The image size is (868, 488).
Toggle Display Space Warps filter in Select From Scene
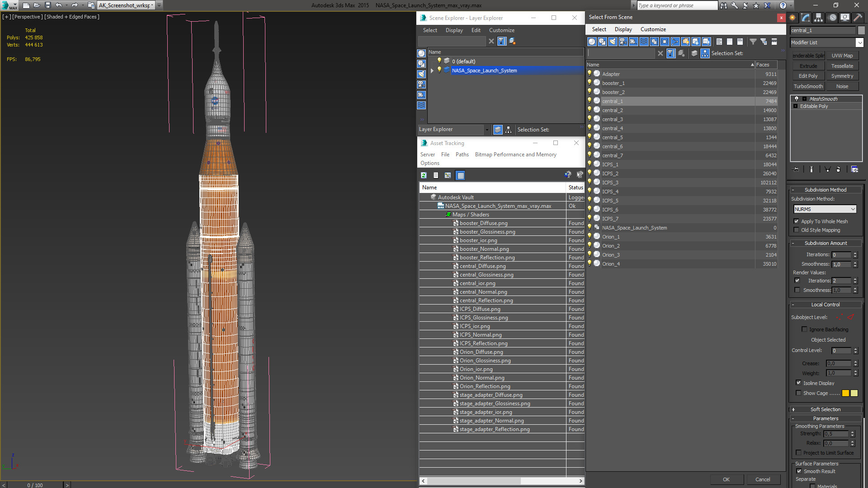(644, 42)
